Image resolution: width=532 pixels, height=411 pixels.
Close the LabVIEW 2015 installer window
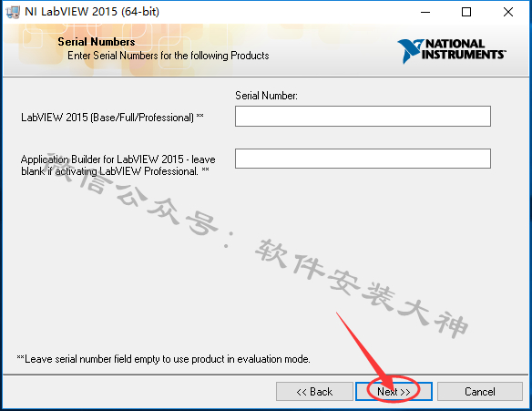coord(508,12)
